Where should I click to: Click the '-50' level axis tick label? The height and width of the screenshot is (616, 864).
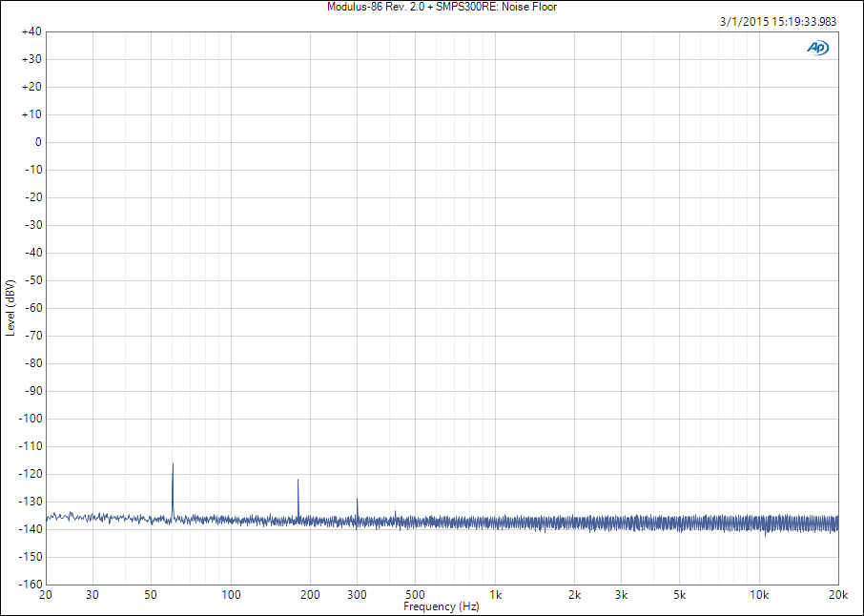33,280
